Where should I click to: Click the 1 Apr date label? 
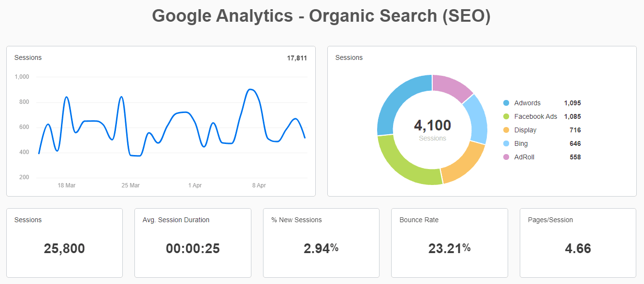[x=195, y=185]
